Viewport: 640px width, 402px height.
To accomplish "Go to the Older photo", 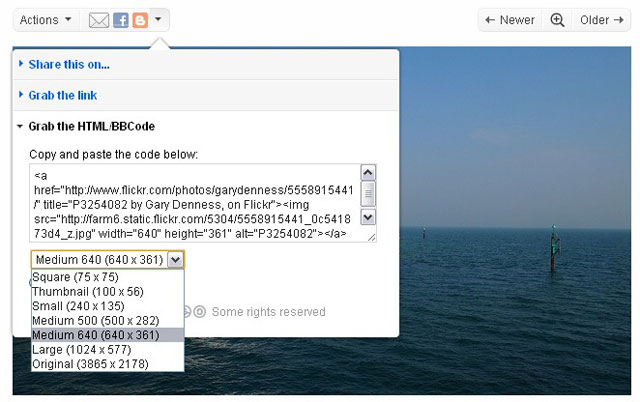I will (601, 20).
